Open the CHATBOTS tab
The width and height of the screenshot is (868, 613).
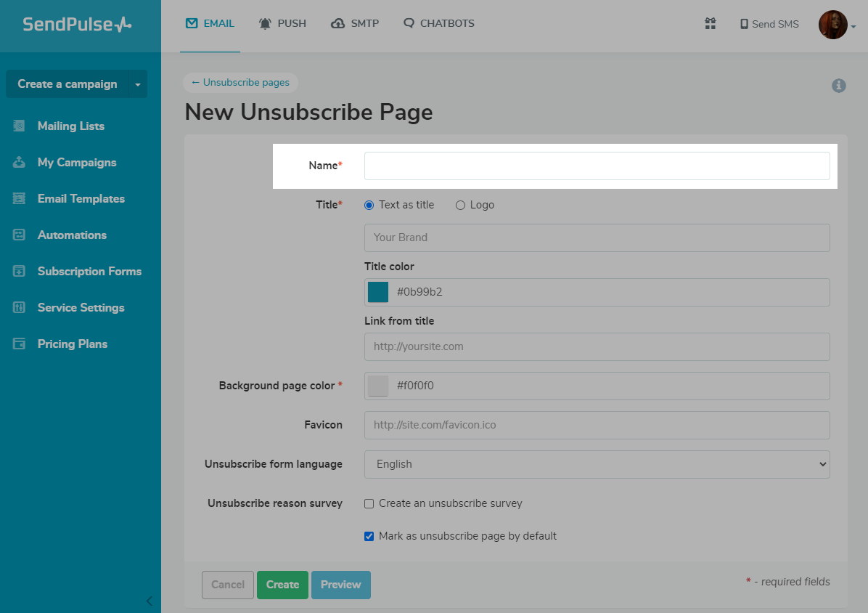click(x=439, y=24)
